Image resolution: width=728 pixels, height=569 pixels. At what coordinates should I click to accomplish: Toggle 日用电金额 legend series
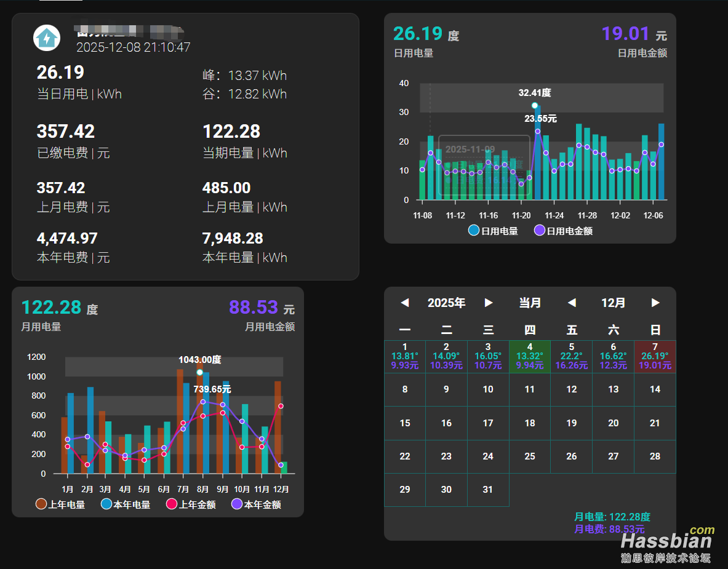[x=562, y=231]
